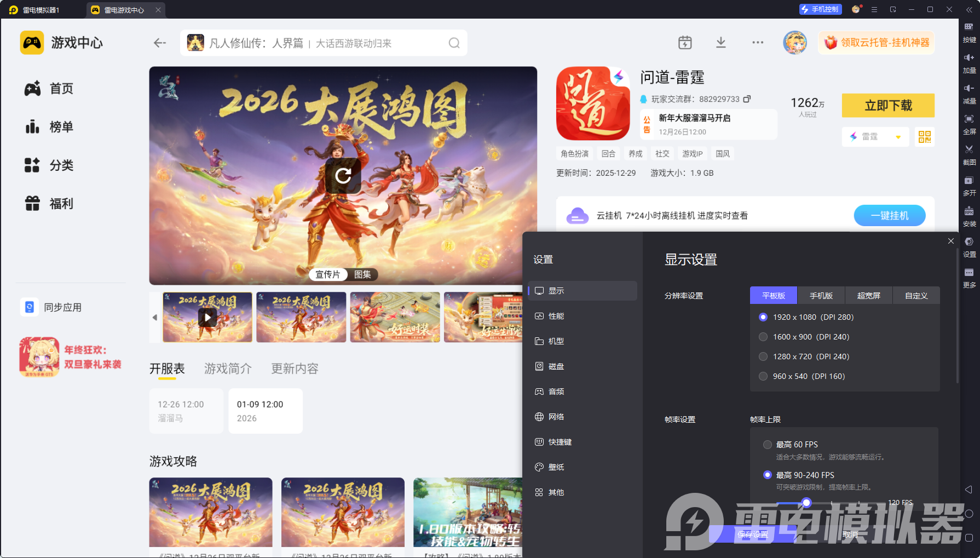This screenshot has width=980, height=558.
Task: Open 快捷键 settings category
Action: (583, 442)
